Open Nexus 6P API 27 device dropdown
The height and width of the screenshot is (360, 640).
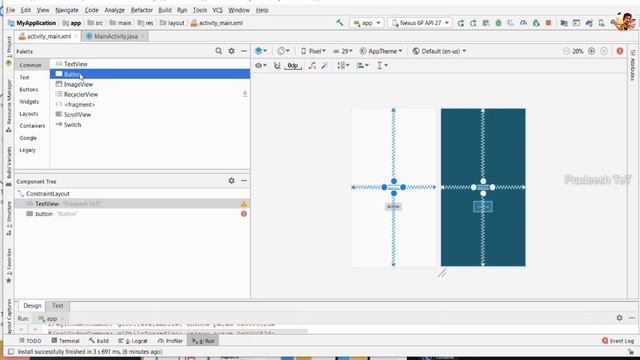point(420,23)
